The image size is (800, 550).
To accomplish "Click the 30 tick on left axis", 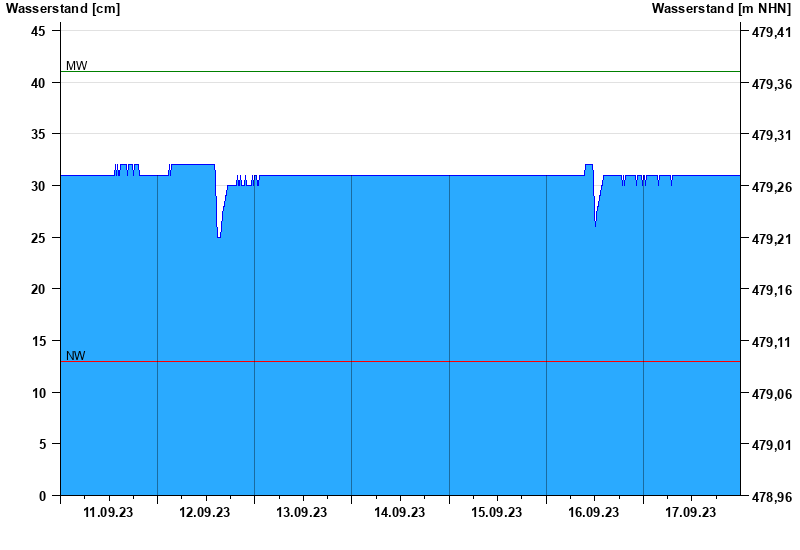I will pos(38,186).
